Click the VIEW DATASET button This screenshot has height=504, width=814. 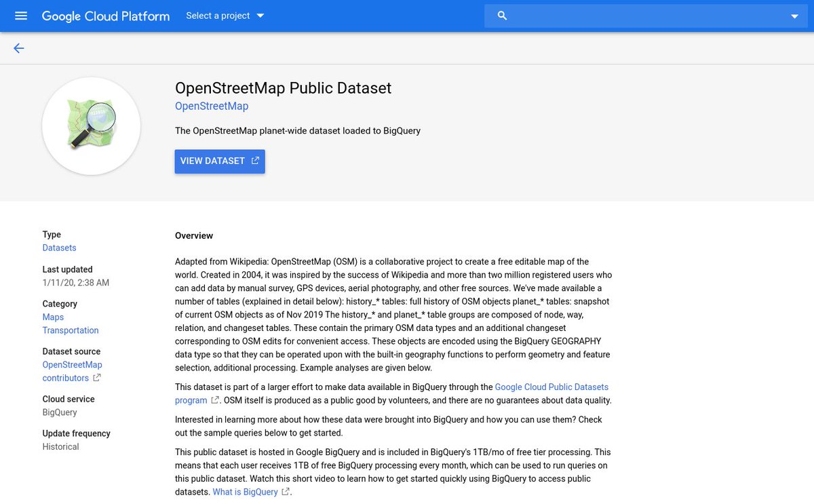(220, 161)
